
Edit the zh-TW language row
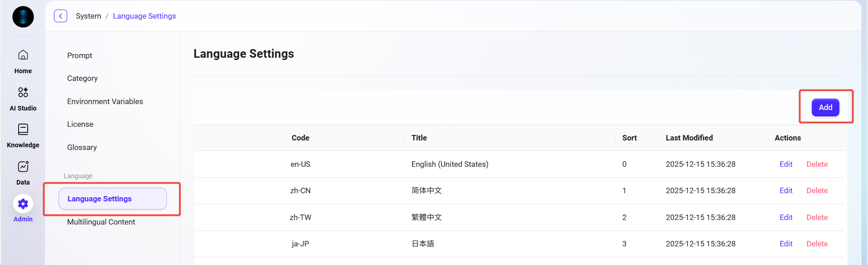pos(786,217)
